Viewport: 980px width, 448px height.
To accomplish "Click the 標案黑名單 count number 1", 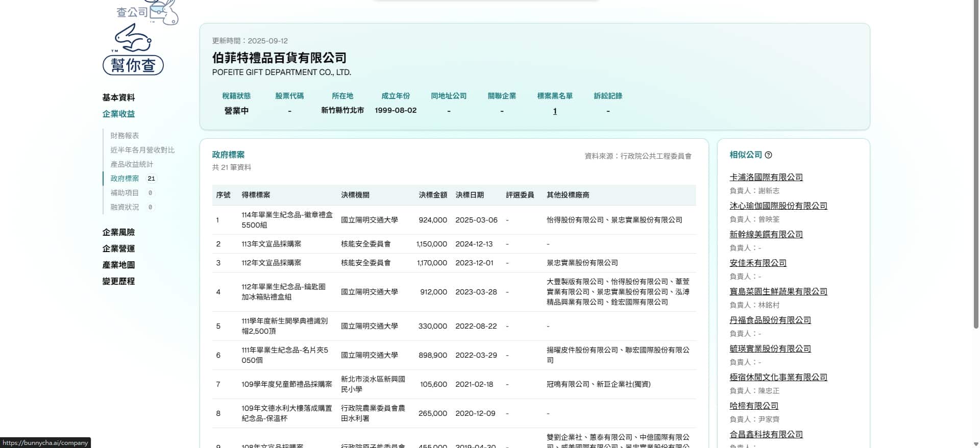I will 555,111.
